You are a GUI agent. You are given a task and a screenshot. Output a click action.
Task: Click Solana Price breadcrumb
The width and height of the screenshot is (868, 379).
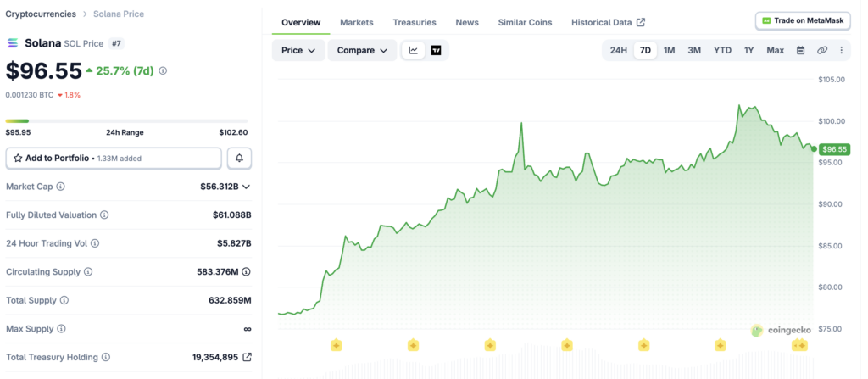[117, 14]
